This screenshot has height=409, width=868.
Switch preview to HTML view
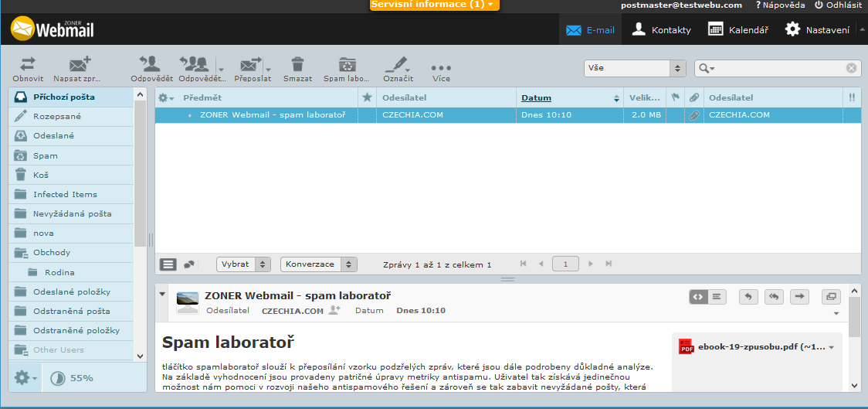click(x=698, y=296)
